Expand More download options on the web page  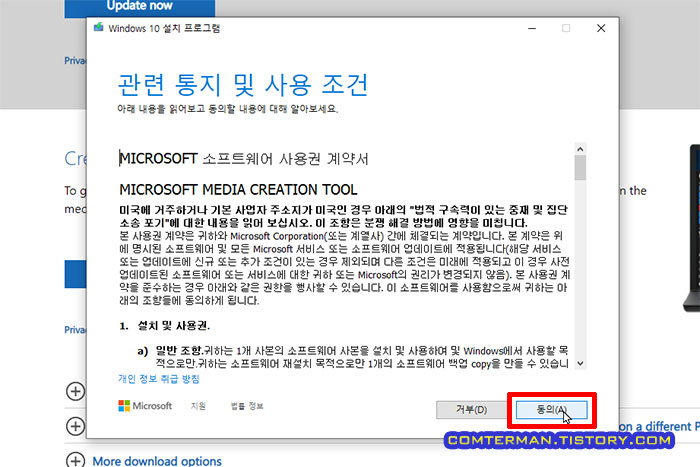point(75,460)
